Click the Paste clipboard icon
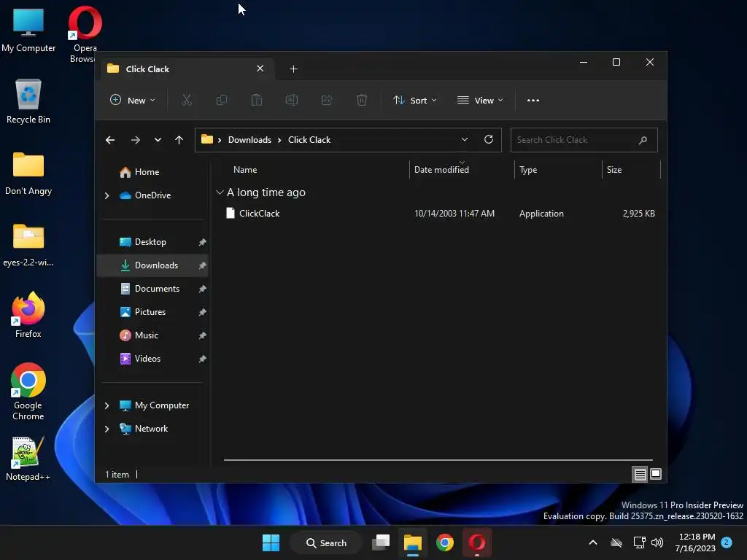 click(256, 100)
